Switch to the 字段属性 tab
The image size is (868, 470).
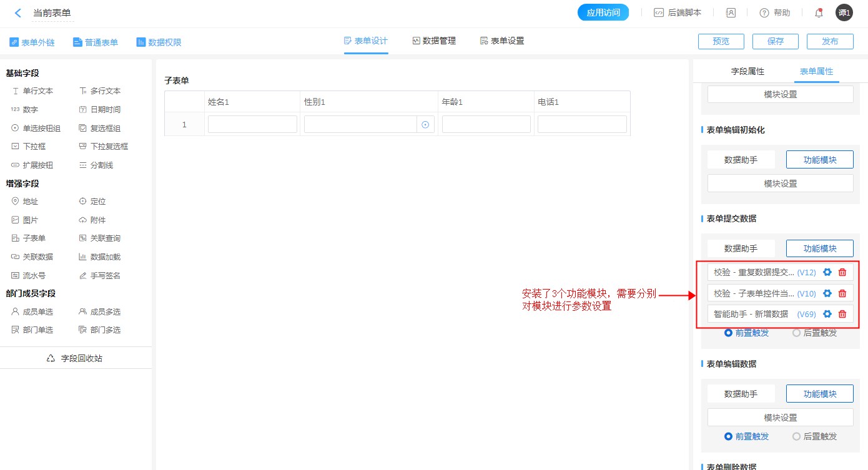coord(747,72)
